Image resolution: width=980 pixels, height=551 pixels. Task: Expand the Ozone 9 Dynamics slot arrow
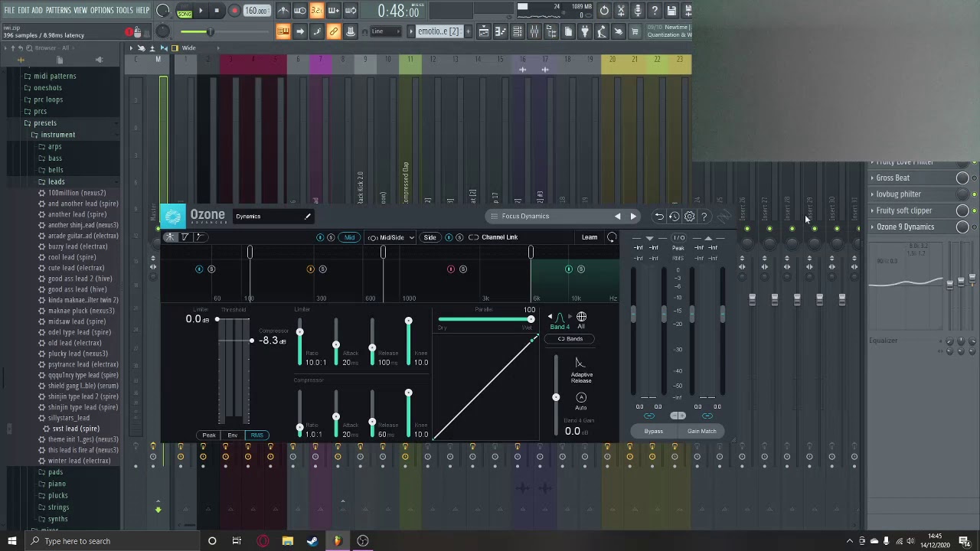[872, 227]
